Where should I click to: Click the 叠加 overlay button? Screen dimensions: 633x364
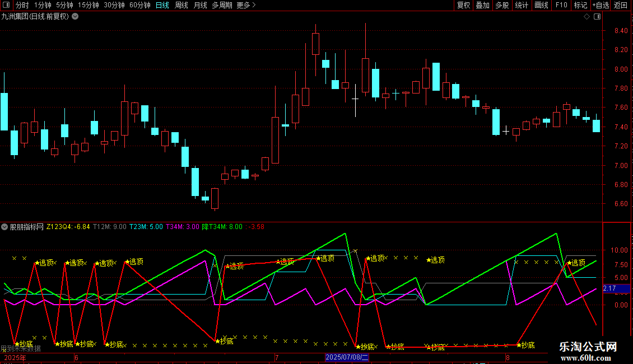point(483,5)
